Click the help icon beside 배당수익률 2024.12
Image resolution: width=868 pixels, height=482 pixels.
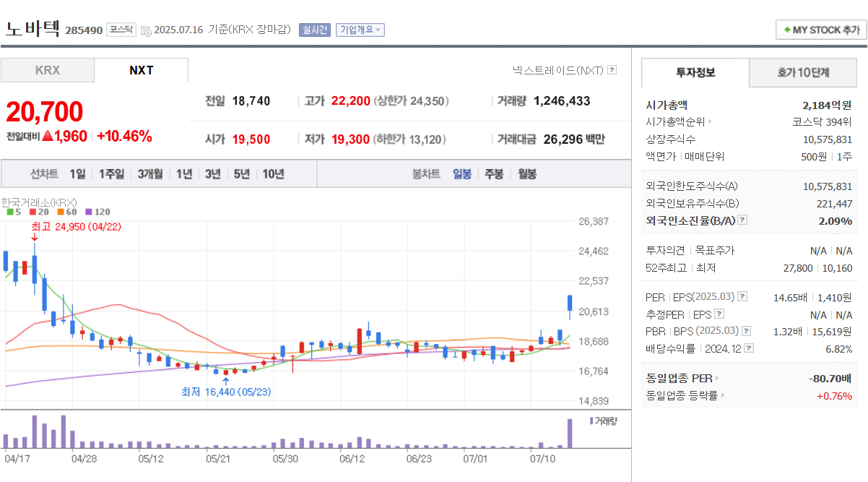tap(749, 348)
